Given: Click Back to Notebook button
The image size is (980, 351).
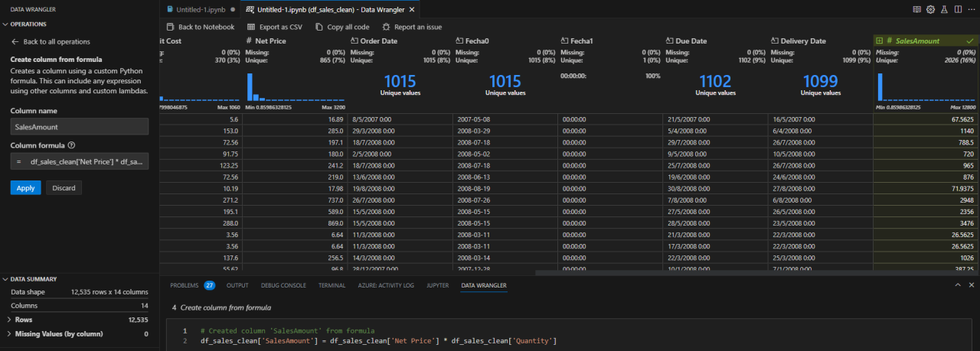Looking at the screenshot, I should coord(199,27).
